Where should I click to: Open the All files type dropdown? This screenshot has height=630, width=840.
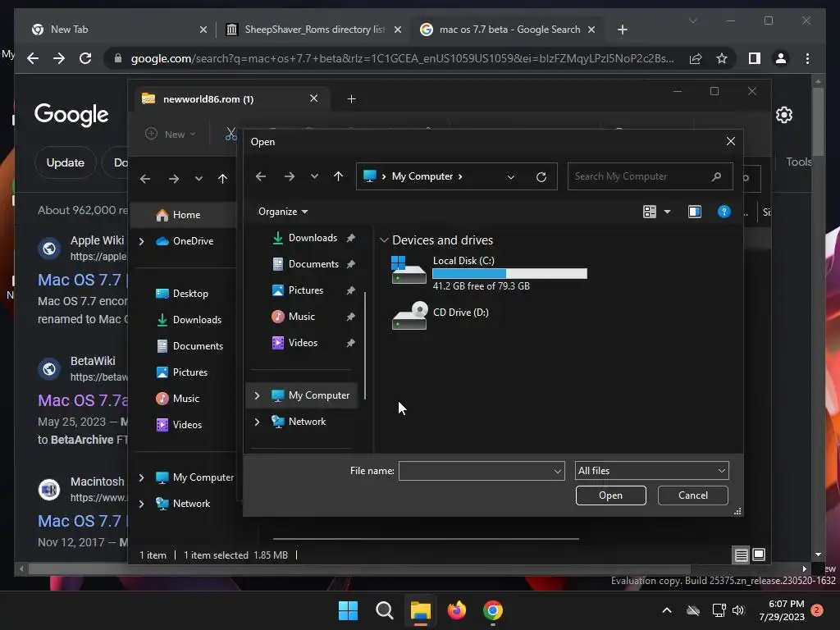pos(651,471)
